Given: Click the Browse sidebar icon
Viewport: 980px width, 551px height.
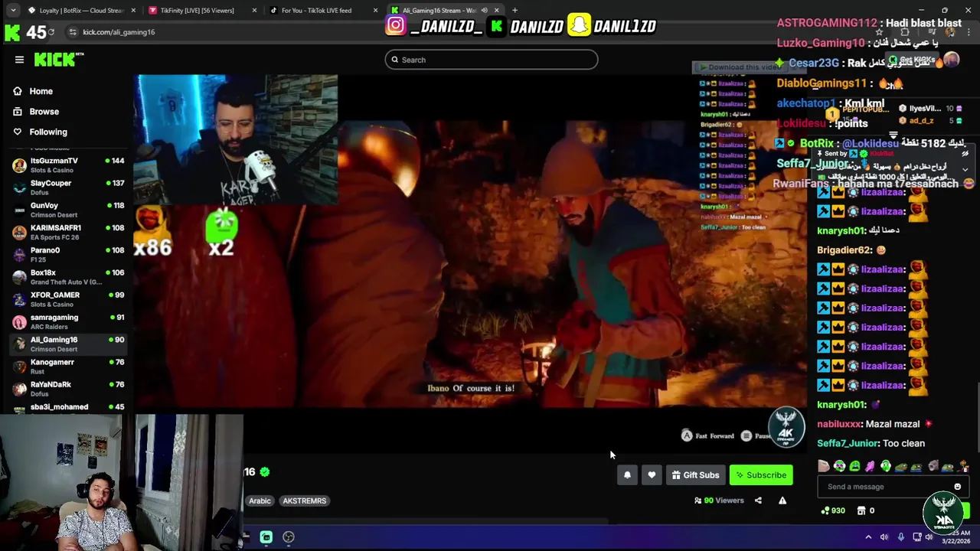Looking at the screenshot, I should click(18, 112).
